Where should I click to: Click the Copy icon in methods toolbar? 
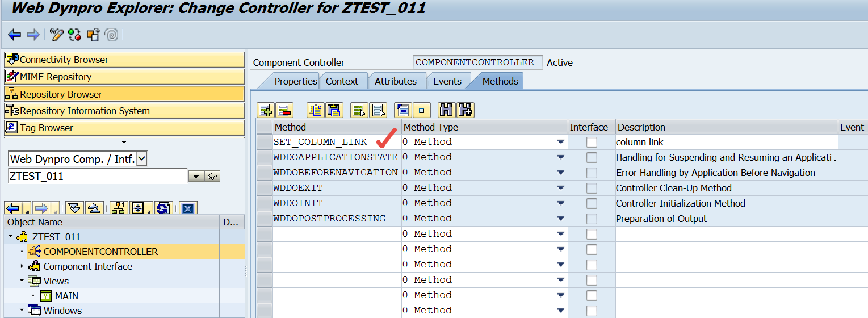pyautogui.click(x=315, y=110)
